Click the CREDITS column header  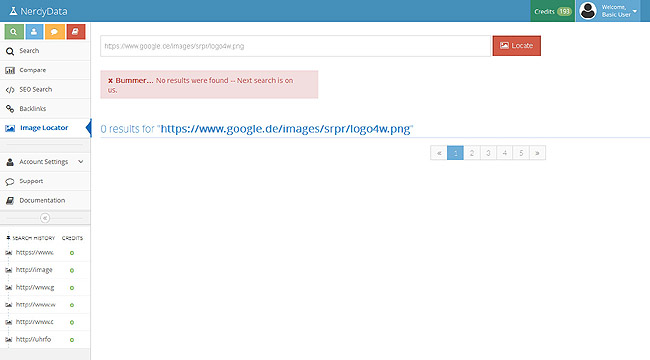click(x=72, y=238)
